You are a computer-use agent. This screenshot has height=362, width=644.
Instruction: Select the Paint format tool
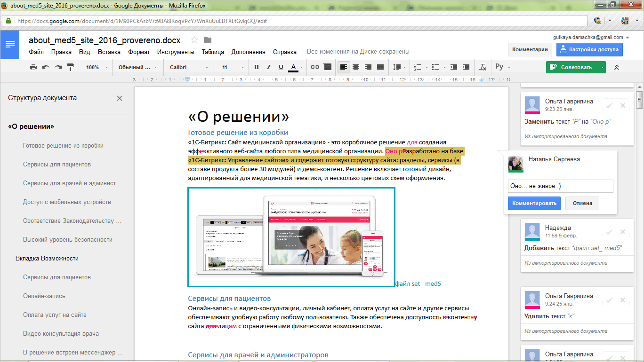[x=71, y=67]
